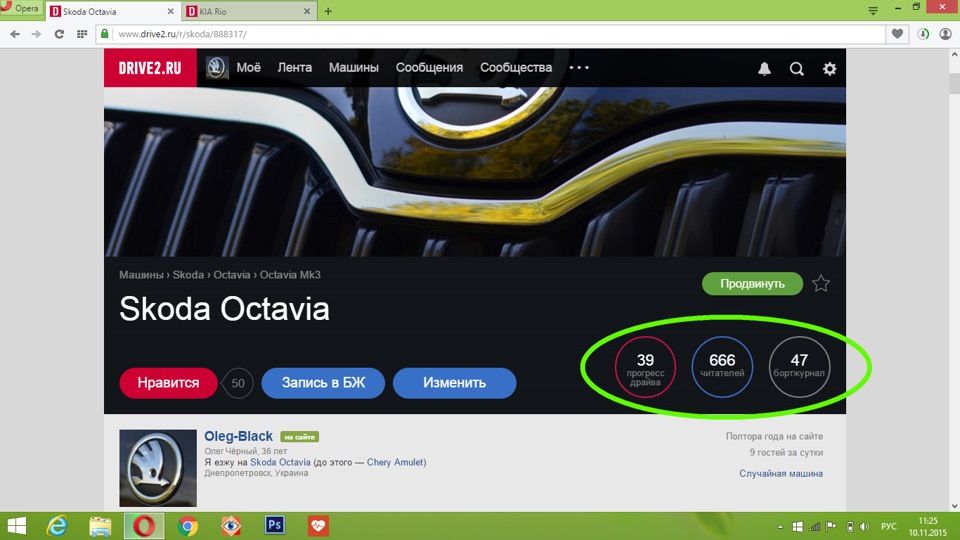Switch to Opera in taskbar

tap(144, 526)
